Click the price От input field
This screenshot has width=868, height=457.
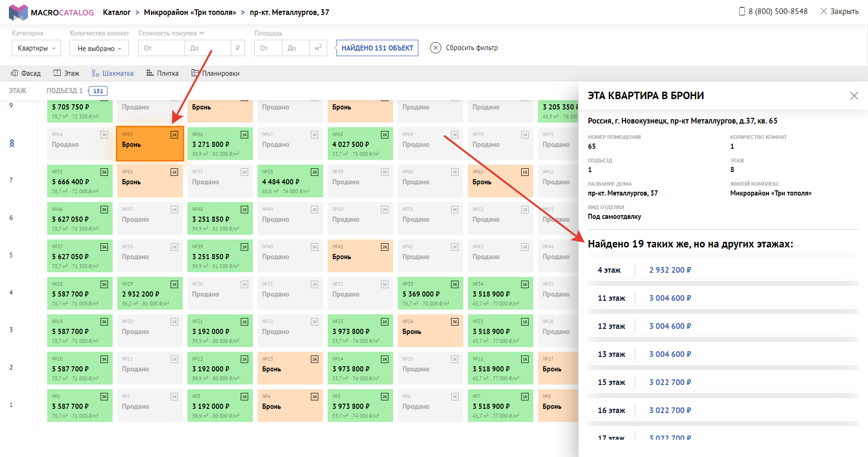[x=161, y=48]
